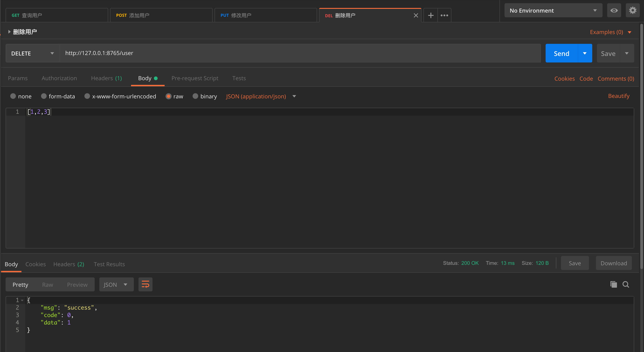Open the Cookies link in response panel

(x=35, y=264)
